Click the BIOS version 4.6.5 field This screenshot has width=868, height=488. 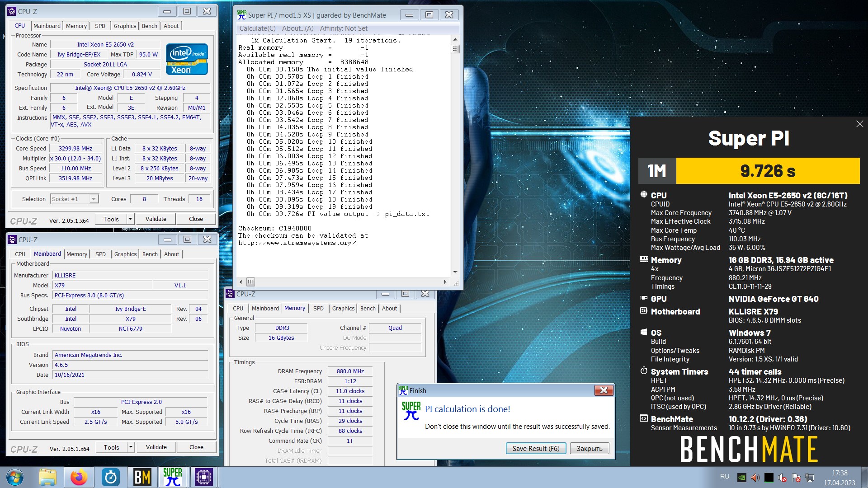click(x=131, y=365)
